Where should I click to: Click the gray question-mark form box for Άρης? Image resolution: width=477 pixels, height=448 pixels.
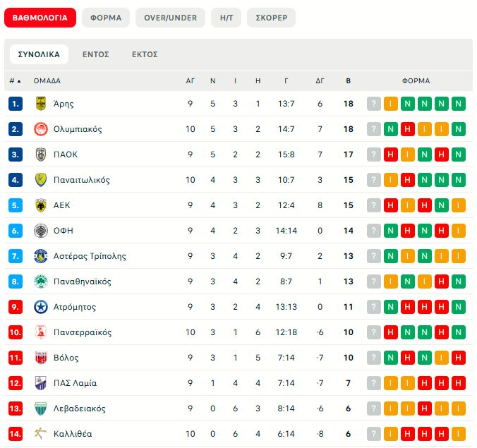click(x=374, y=104)
